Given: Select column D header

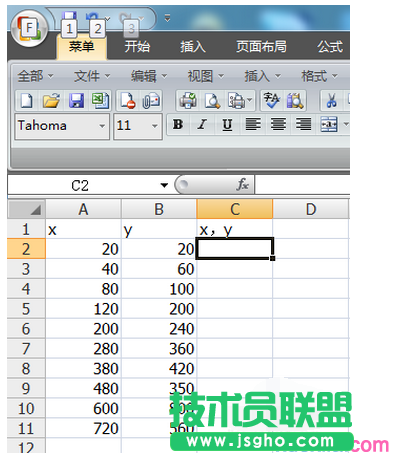Looking at the screenshot, I should (311, 209).
